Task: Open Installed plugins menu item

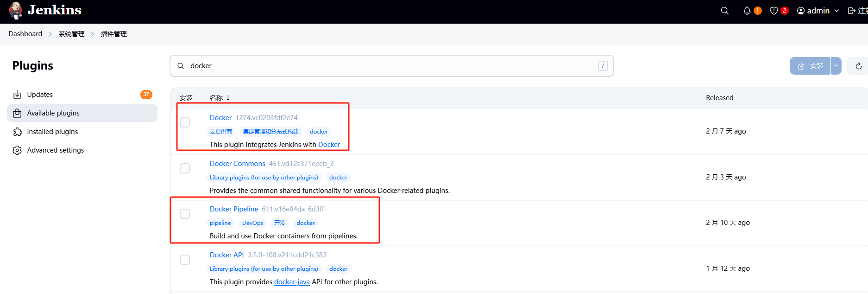Action: pyautogui.click(x=82, y=132)
